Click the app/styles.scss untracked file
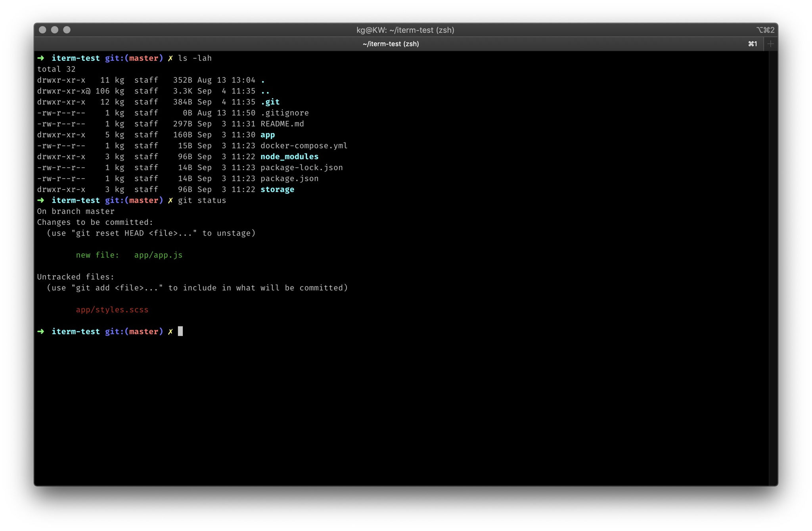The image size is (812, 531). (x=112, y=310)
